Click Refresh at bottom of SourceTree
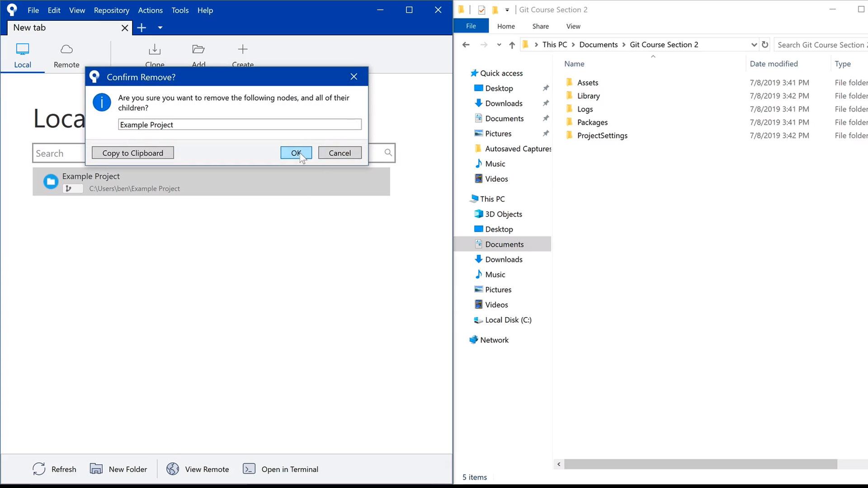 54,469
